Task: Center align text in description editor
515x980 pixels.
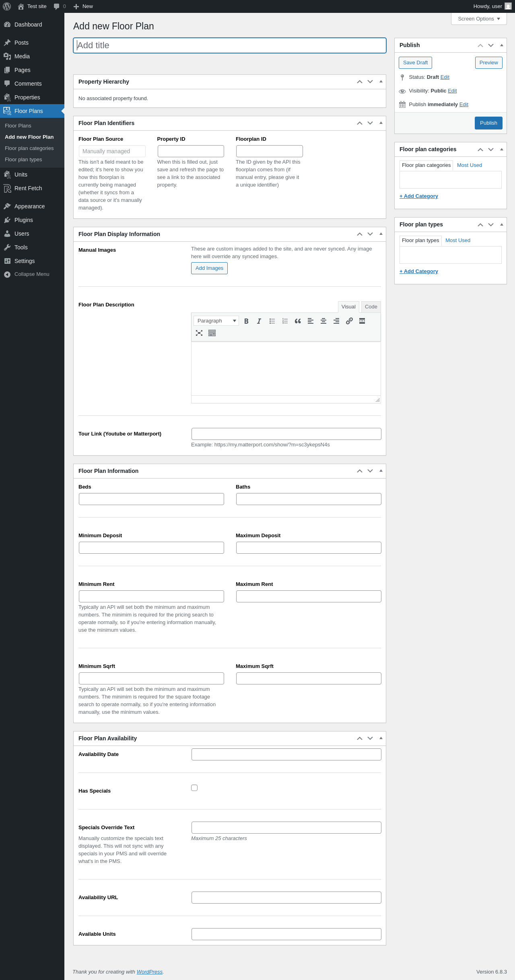Action: pos(323,321)
